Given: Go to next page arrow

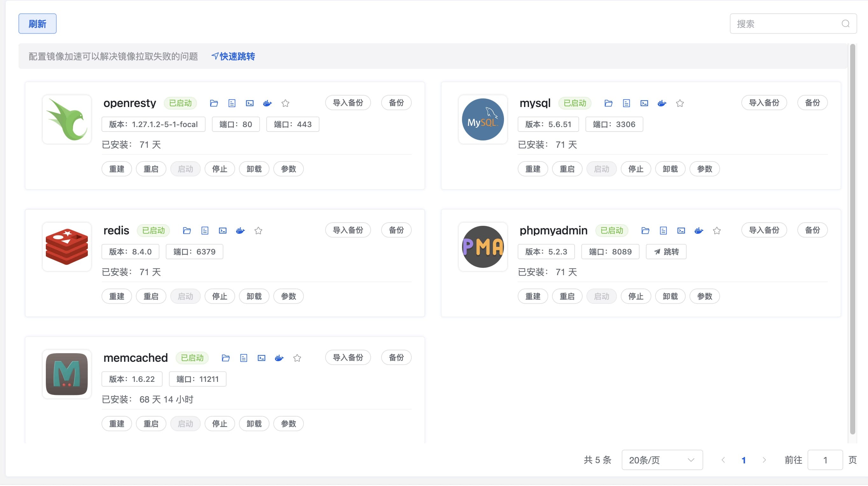Looking at the screenshot, I should point(764,460).
